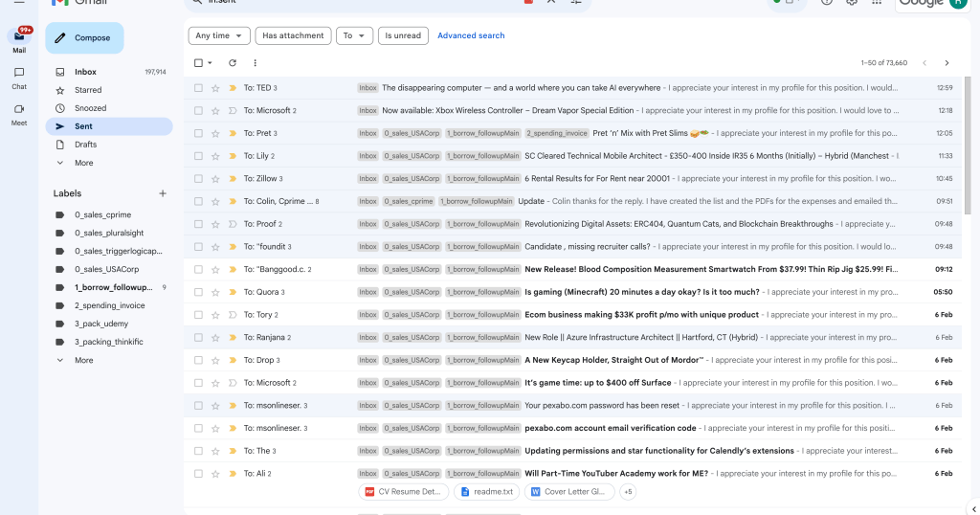Star the Pret email
980x515 pixels.
pos(215,133)
